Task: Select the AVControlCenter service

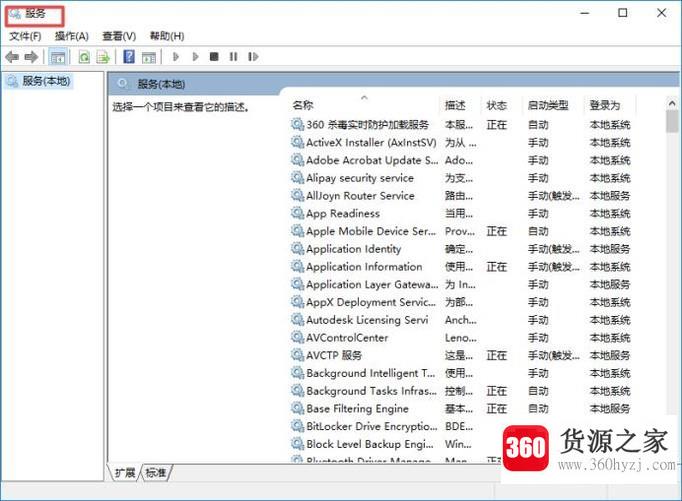Action: tap(460, 338)
